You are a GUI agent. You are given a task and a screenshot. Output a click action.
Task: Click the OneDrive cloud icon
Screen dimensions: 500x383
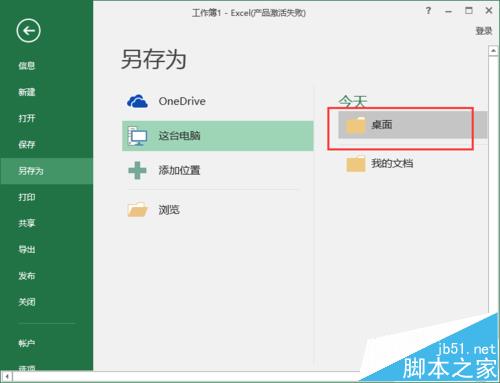137,101
